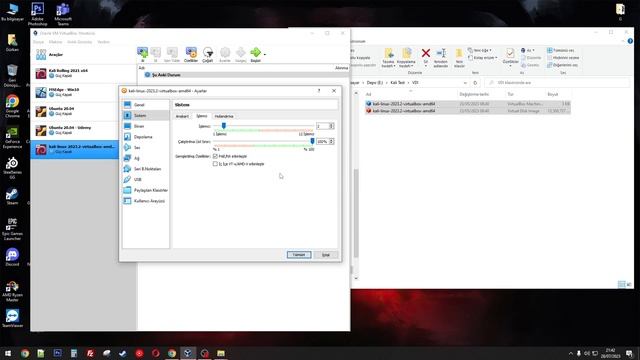Open the Paylaşılan Klasörler settings category

[146, 190]
